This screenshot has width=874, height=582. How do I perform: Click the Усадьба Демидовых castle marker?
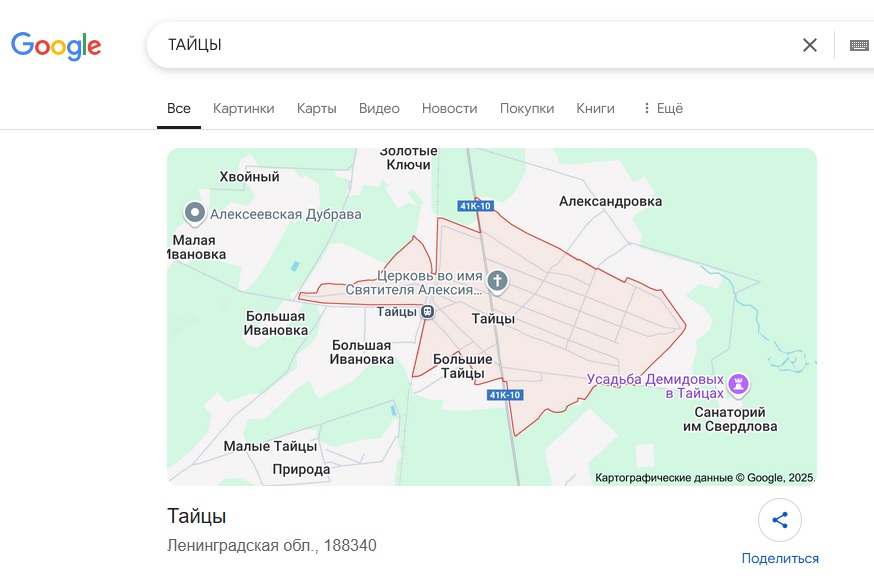coord(739,384)
